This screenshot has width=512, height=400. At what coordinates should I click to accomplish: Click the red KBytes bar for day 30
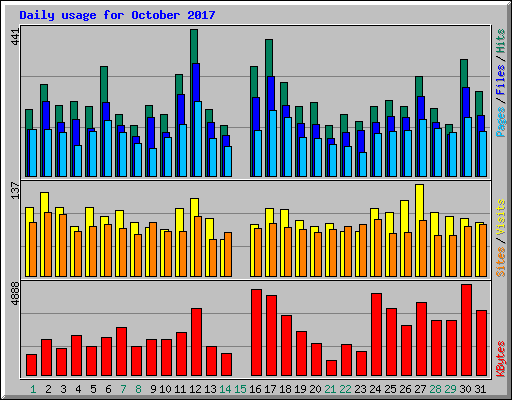pyautogui.click(x=466, y=330)
